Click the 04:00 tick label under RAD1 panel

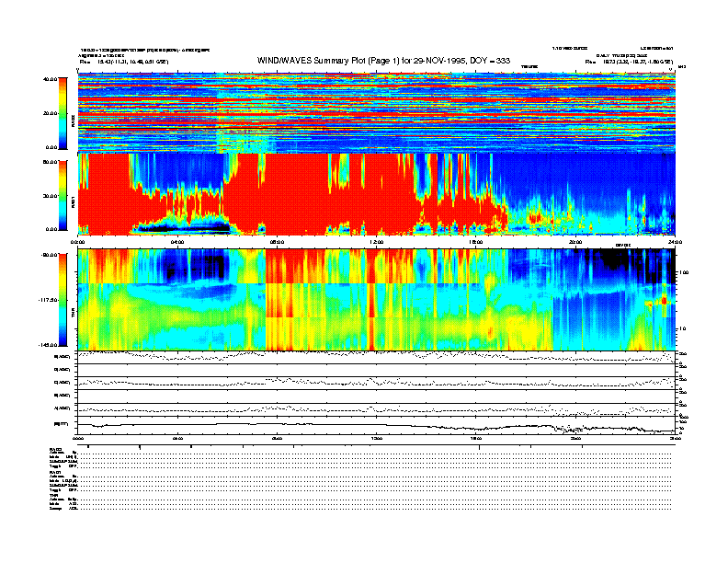click(177, 242)
